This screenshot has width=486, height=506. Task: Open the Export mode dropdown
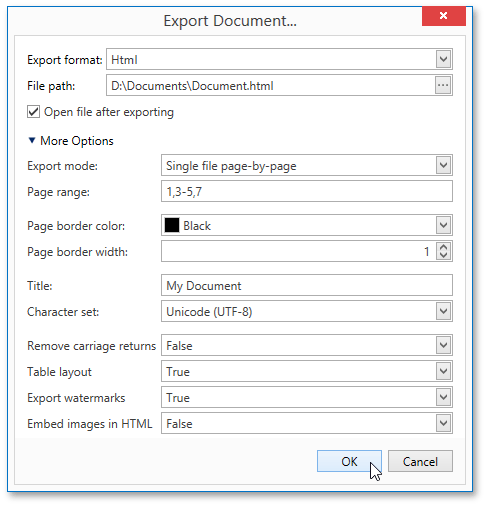[443, 165]
